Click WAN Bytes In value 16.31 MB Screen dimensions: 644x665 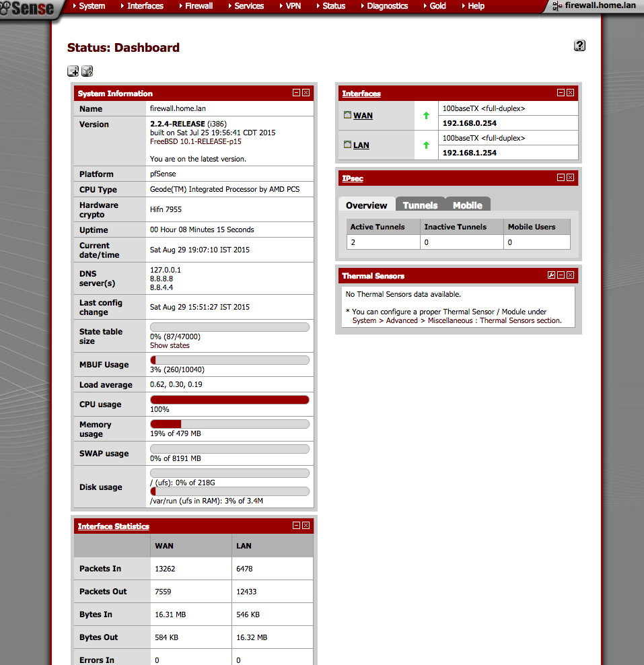pos(170,615)
